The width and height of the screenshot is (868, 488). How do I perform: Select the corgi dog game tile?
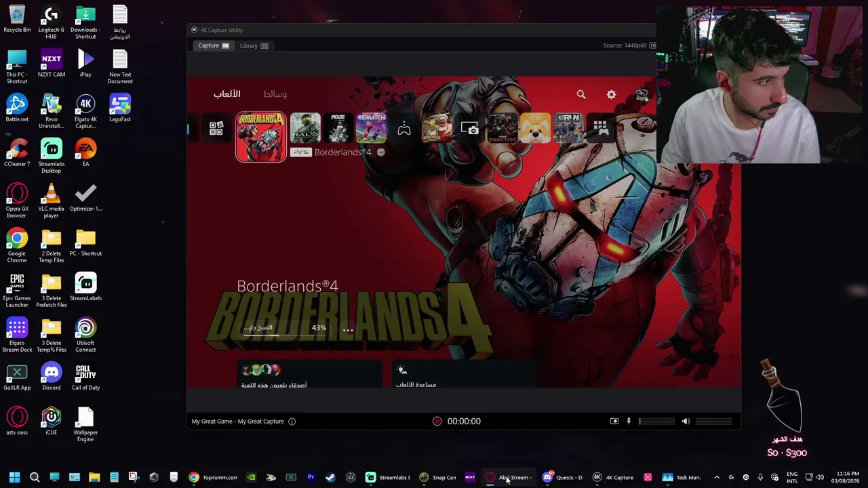[x=536, y=129]
